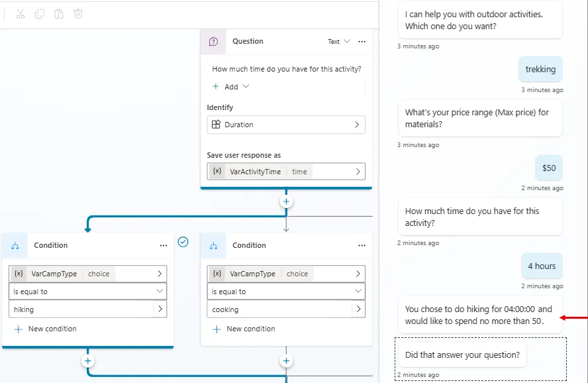Click the branch icon on the right Condition node
Image resolution: width=588 pixels, height=383 pixels.
tap(213, 245)
